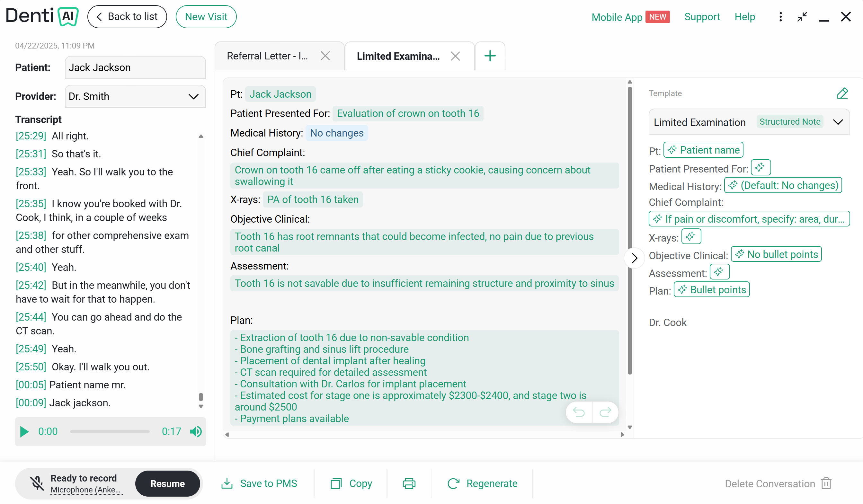Viewport: 863px width, 504px height.
Task: Click Back to list button
Action: 127,16
